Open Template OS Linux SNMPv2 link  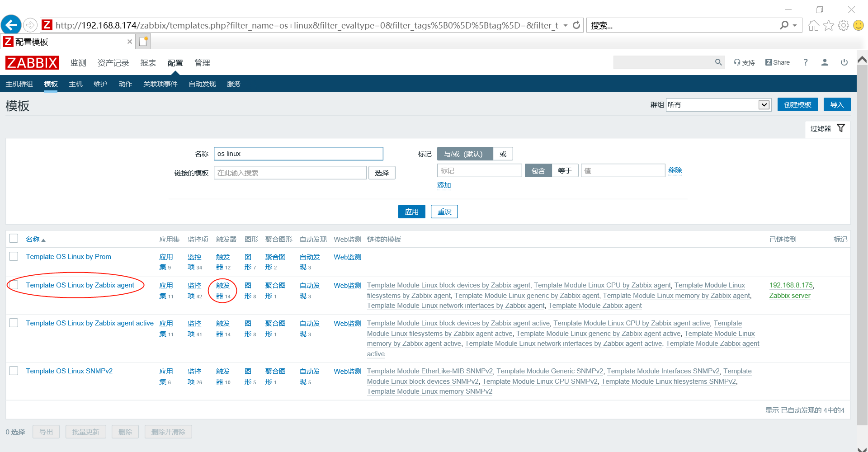tap(69, 371)
